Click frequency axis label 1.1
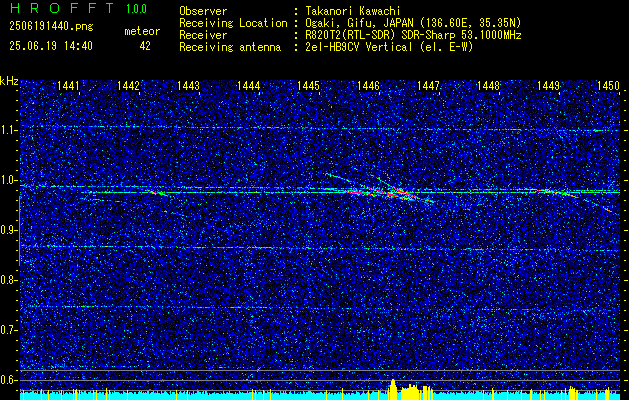The height and width of the screenshot is (400, 629). click(9, 130)
